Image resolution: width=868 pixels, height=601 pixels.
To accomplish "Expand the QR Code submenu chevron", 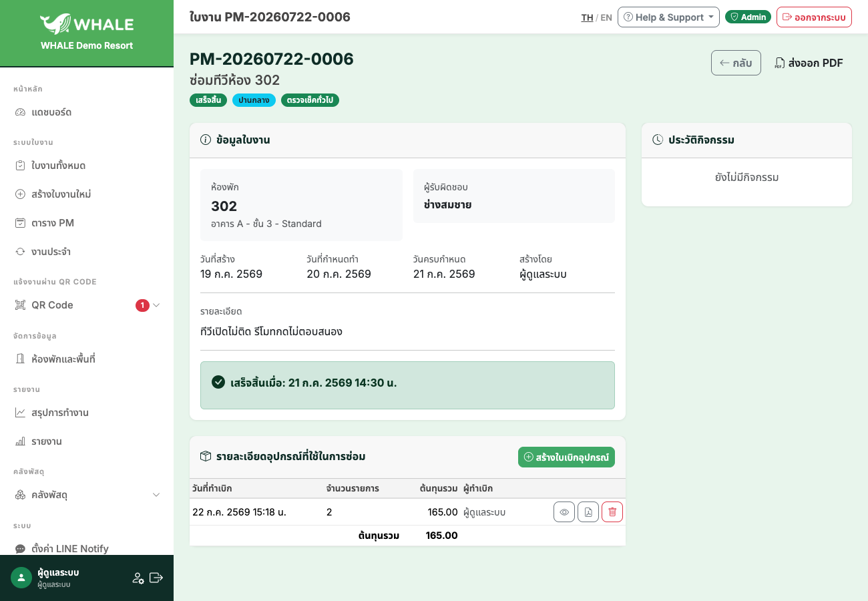I will point(156,305).
